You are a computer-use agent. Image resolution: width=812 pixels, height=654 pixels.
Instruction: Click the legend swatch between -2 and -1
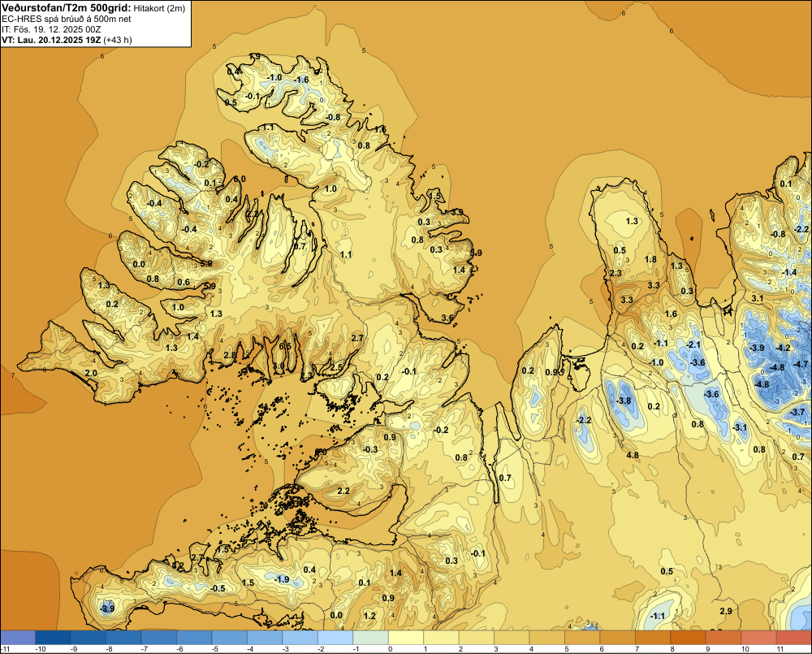pyautogui.click(x=335, y=638)
